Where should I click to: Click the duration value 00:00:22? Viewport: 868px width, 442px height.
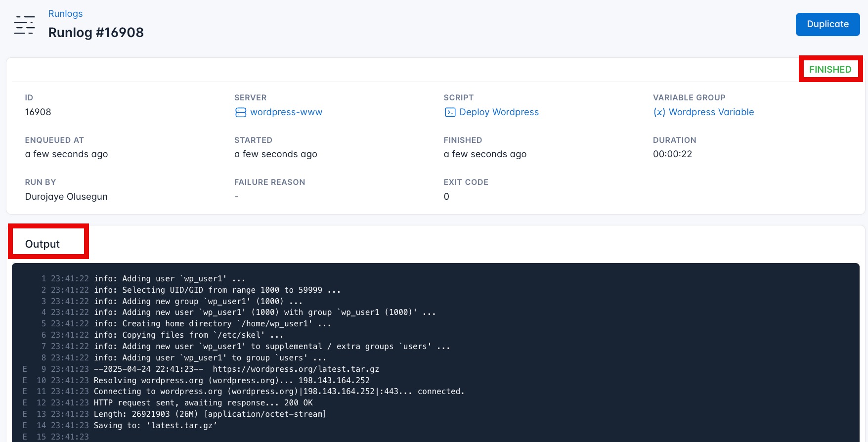pos(672,154)
